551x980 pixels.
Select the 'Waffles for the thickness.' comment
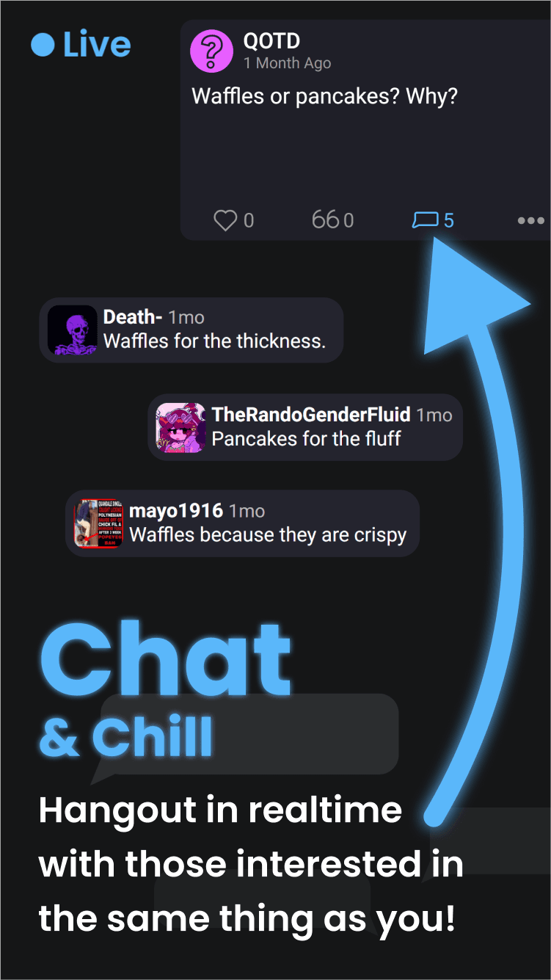pos(214,341)
